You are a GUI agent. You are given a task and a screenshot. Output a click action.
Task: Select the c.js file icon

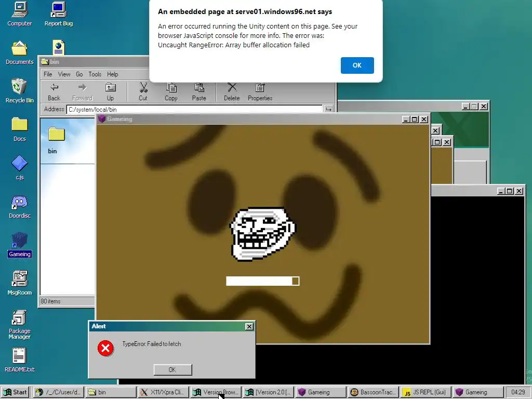(x=19, y=168)
